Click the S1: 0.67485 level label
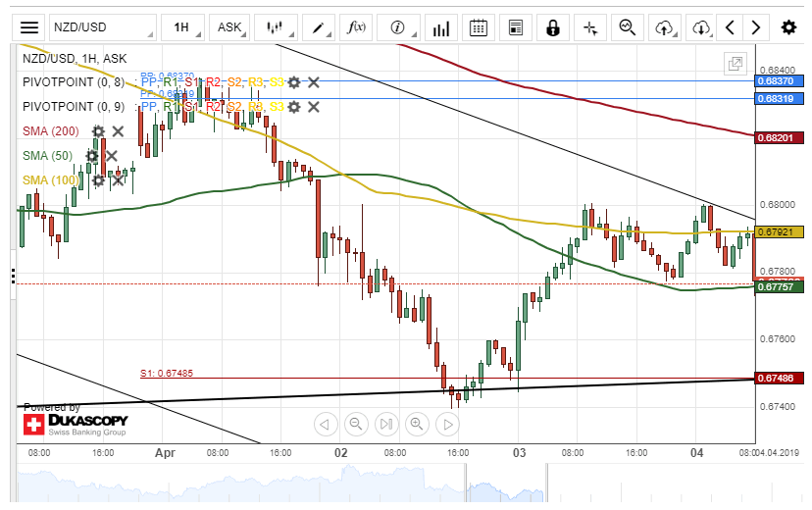 [167, 374]
